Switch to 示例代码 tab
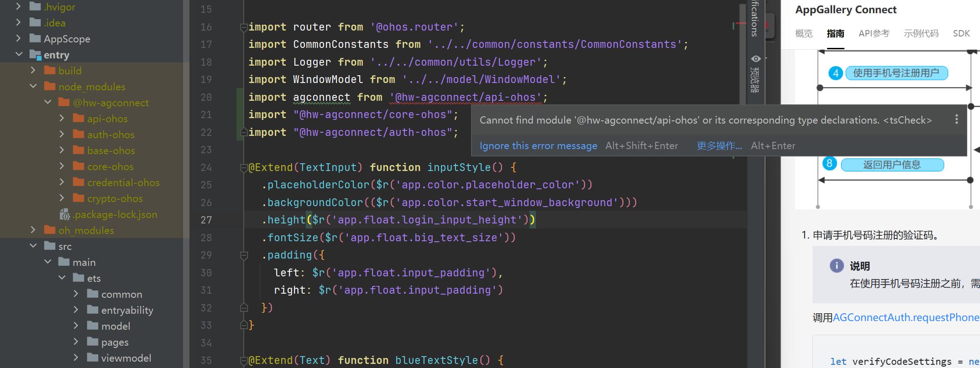This screenshot has height=368, width=980. tap(921, 33)
